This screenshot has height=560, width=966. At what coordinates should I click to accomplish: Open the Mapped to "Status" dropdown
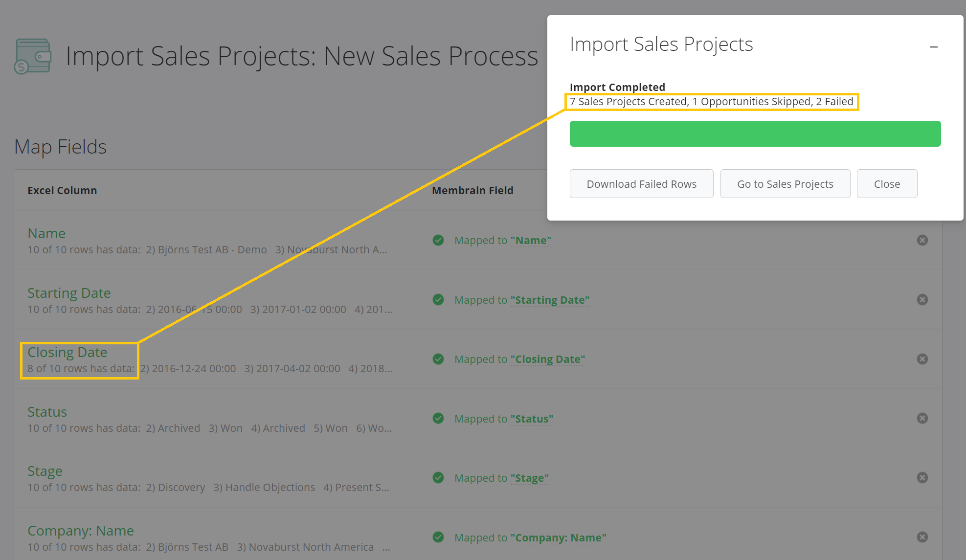coord(532,419)
